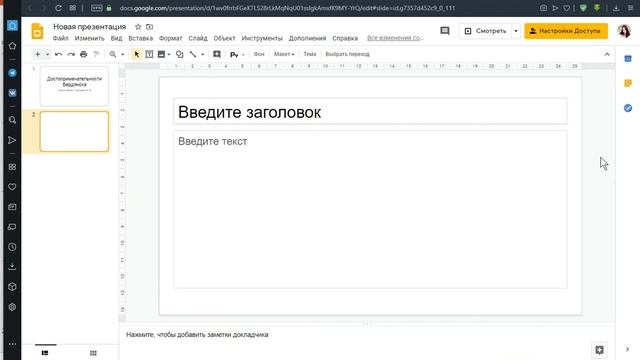Open the Слайд menu

(198, 38)
